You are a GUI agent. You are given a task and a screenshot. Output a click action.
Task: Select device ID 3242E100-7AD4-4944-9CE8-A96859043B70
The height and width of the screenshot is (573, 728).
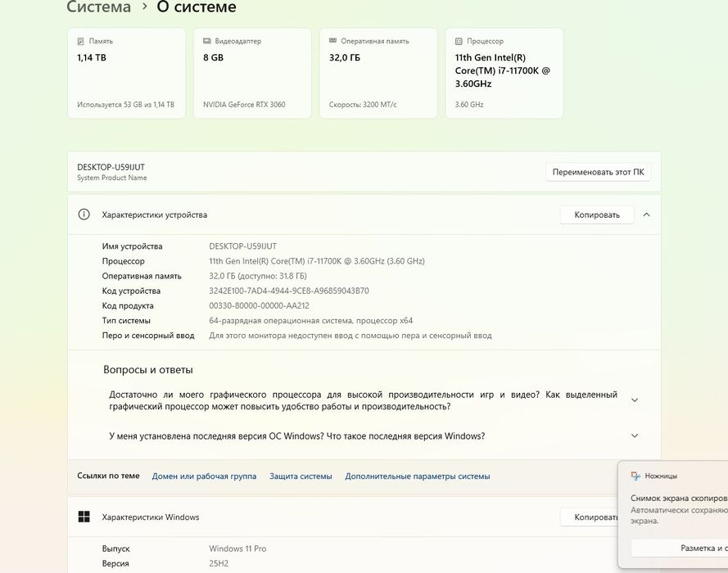click(289, 291)
